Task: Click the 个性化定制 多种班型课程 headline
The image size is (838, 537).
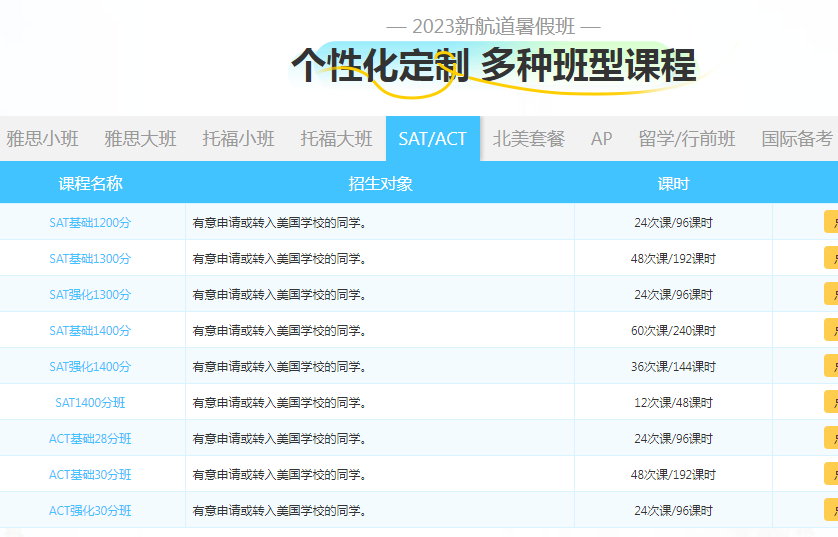Action: tap(494, 65)
